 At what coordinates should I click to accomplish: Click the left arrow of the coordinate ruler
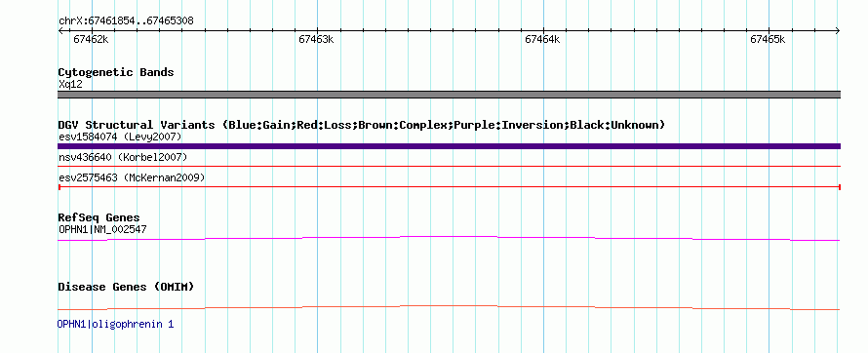[x=60, y=31]
